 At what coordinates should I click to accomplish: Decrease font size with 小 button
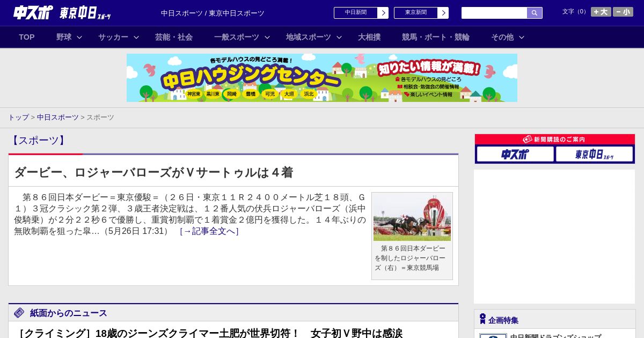623,12
